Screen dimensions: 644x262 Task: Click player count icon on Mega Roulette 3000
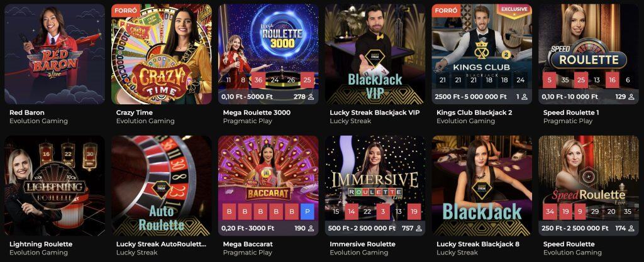click(x=311, y=97)
